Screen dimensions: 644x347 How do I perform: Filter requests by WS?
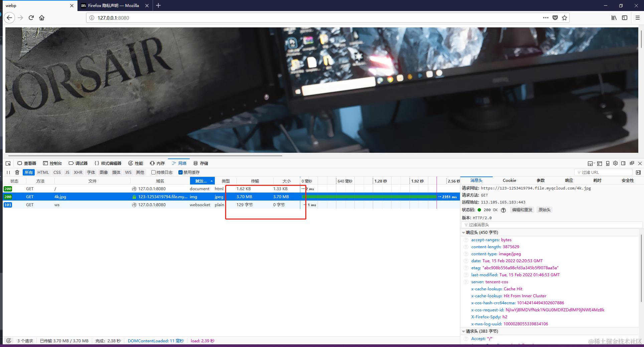(x=128, y=172)
